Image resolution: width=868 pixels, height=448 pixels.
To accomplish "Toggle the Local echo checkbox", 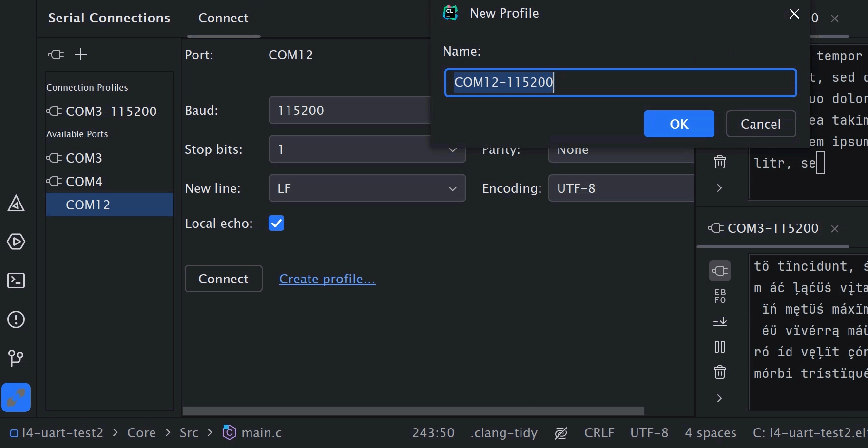I will pos(276,223).
